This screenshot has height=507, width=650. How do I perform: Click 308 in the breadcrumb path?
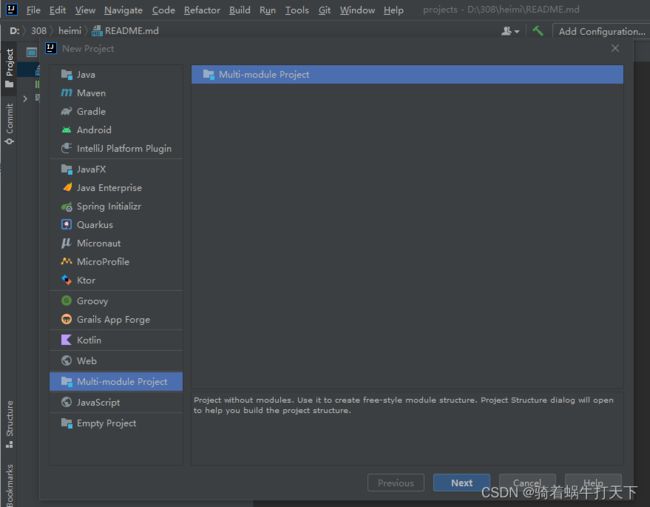coord(39,31)
